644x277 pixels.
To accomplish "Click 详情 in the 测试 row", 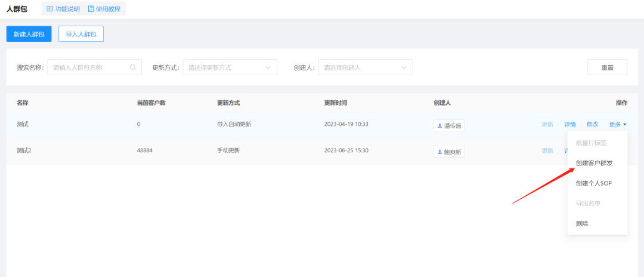I will click(x=569, y=125).
